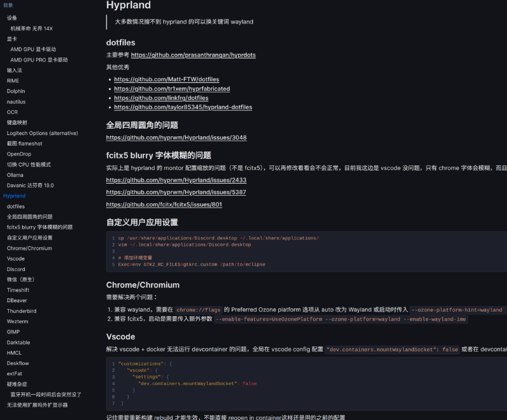The width and height of the screenshot is (507, 420).
Task: Jump to 无法使用扩展坞外扩显示器 in the contents
Action: pyautogui.click(x=37, y=405)
